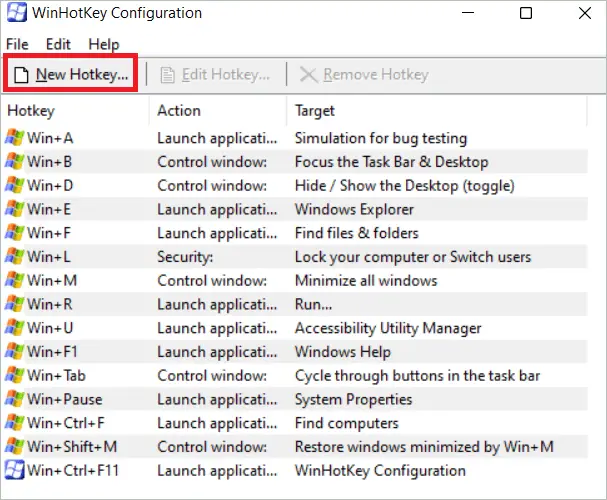Screen dimensions: 607x500
Task: Select the Win+F hotkey text
Action: (x=49, y=233)
